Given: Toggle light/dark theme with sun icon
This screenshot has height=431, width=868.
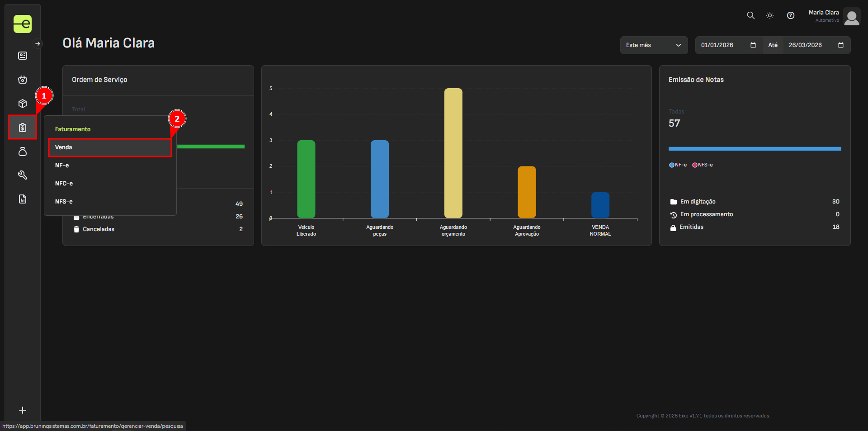Looking at the screenshot, I should (770, 15).
